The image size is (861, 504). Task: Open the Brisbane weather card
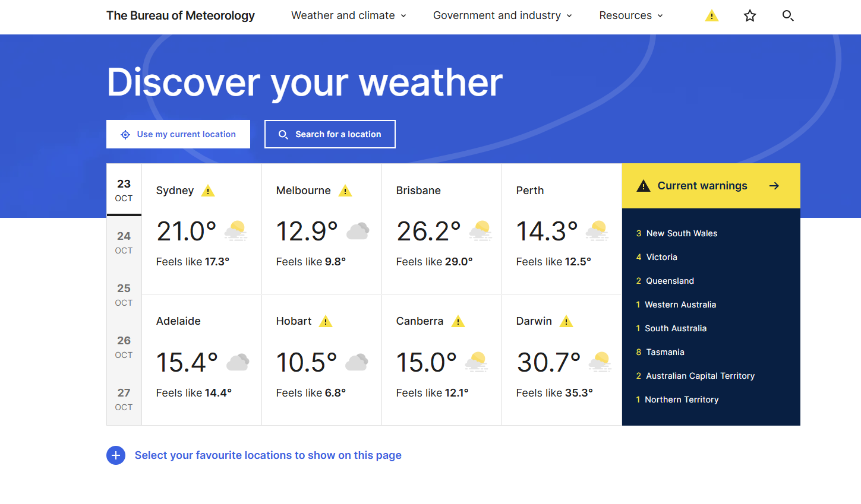coord(441,229)
